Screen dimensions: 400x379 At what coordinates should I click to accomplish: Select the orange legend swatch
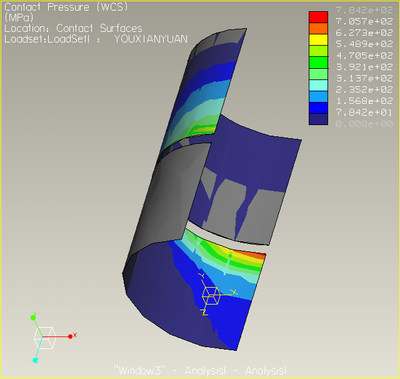tap(318, 28)
